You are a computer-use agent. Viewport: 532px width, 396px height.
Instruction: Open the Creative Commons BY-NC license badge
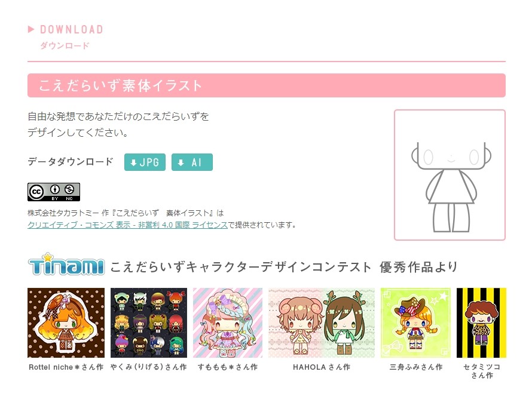pyautogui.click(x=54, y=192)
